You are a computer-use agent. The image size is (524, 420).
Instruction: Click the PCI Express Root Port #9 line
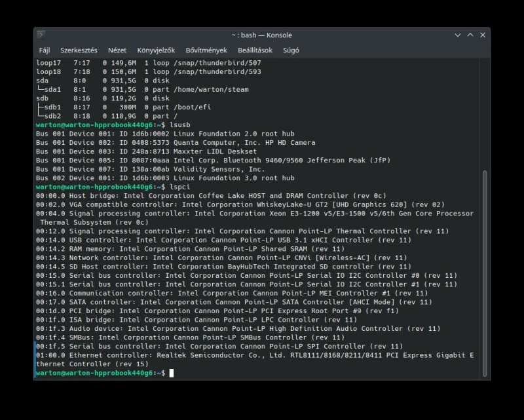click(x=217, y=311)
